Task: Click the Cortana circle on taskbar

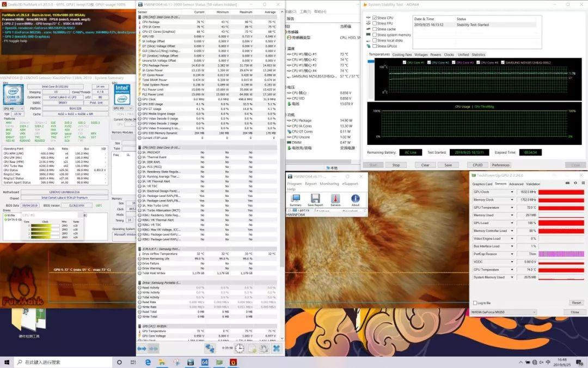Action: pos(119,363)
